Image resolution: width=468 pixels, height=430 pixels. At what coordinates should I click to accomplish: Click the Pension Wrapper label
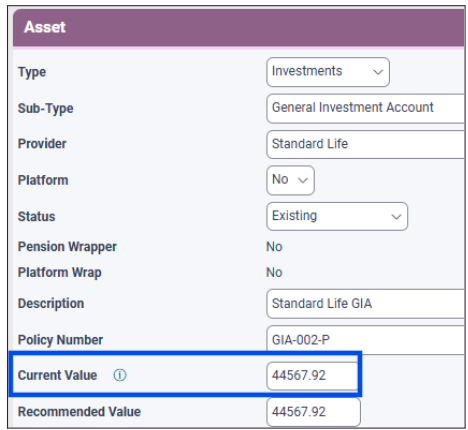[x=67, y=247]
